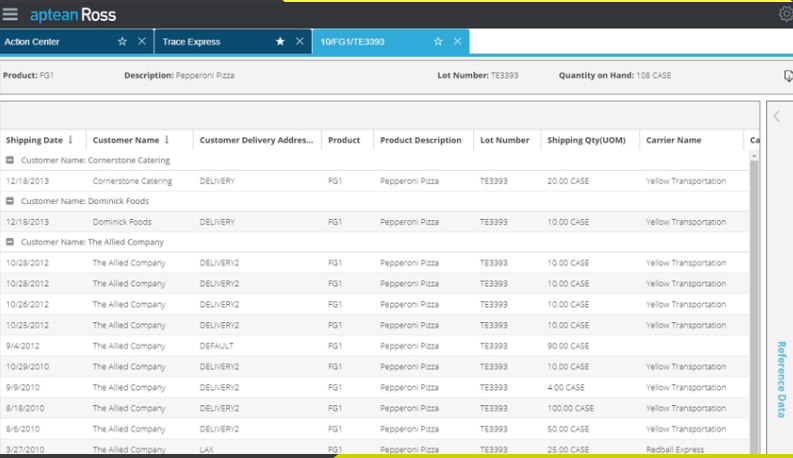Close the Trace Express tab
The height and width of the screenshot is (458, 793).
click(300, 42)
